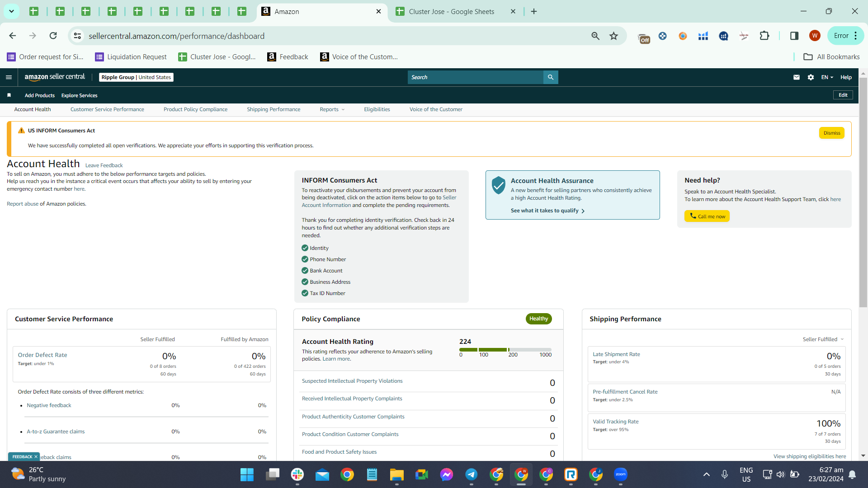The height and width of the screenshot is (488, 868).
Task: Toggle the browser side panel icon
Action: click(x=794, y=36)
